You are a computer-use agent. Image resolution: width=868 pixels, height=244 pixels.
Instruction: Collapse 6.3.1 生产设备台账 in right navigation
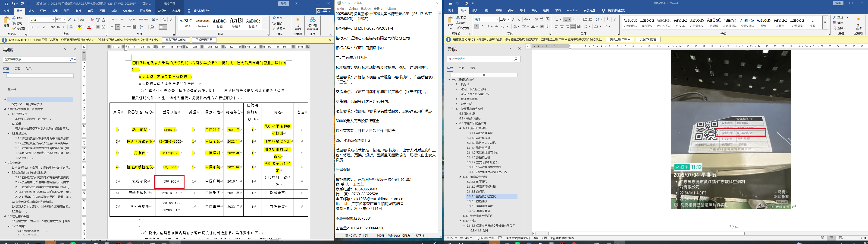pyautogui.click(x=460, y=128)
